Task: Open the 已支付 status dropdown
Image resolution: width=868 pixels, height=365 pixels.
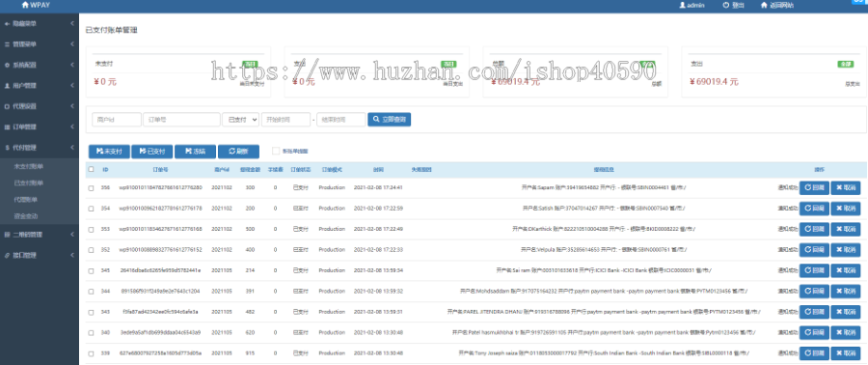Action: [240, 119]
